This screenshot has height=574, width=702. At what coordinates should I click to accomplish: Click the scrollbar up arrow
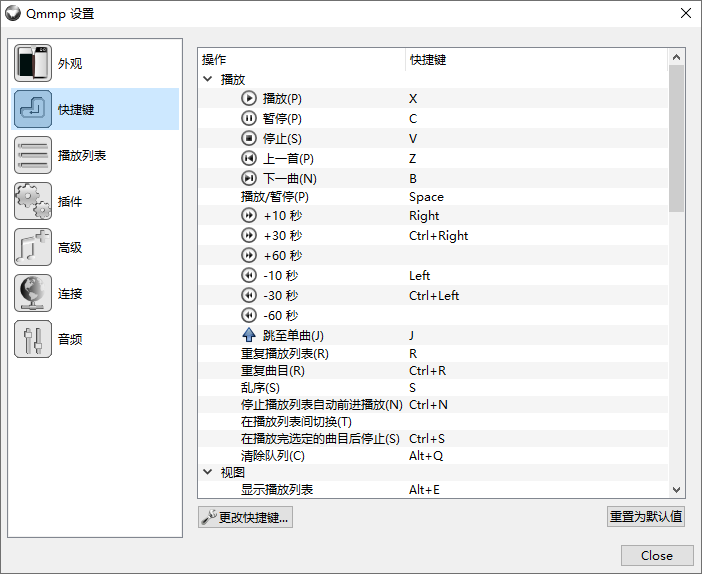(x=676, y=57)
